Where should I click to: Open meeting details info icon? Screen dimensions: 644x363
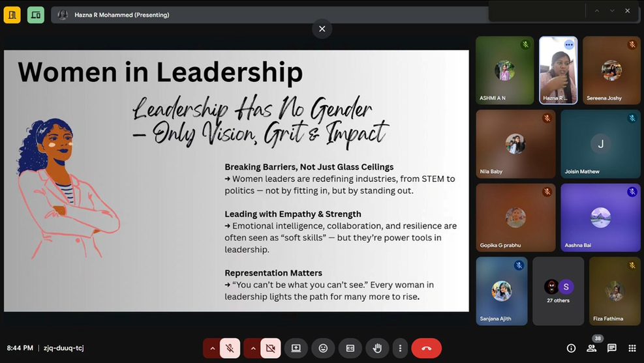tap(571, 348)
